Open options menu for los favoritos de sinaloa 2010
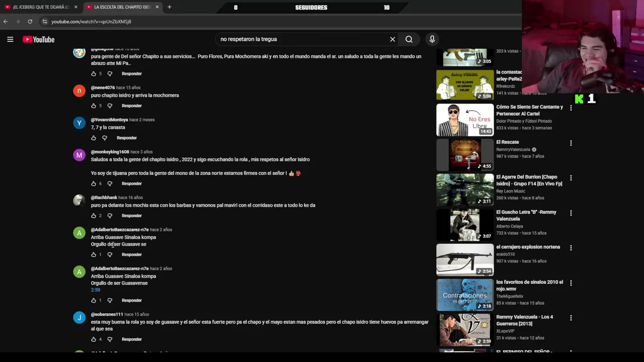Screen dimensions: 644x362 tap(571, 283)
